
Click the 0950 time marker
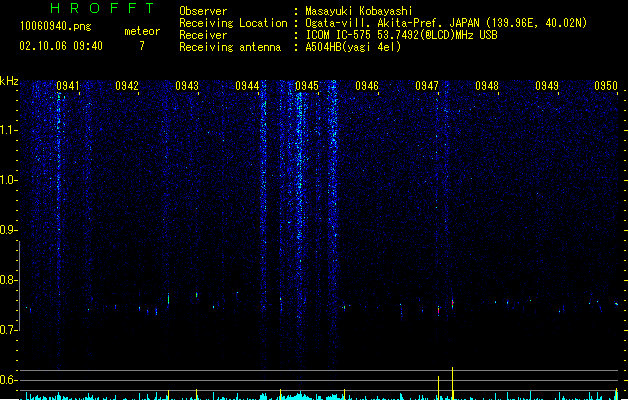(x=606, y=86)
